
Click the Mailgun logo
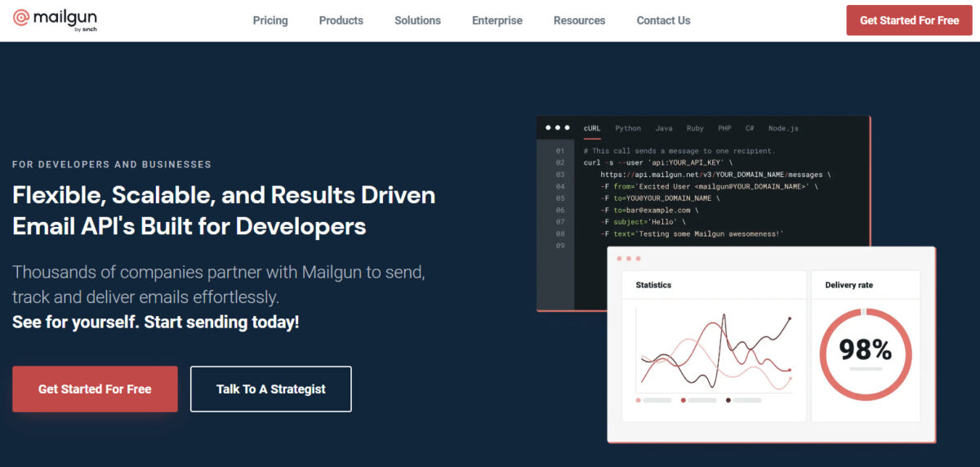click(x=55, y=20)
